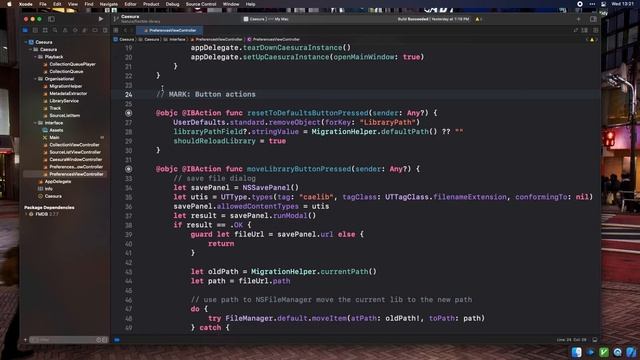
Task: Click the line 24 MARK Button actions comment
Action: [206, 94]
